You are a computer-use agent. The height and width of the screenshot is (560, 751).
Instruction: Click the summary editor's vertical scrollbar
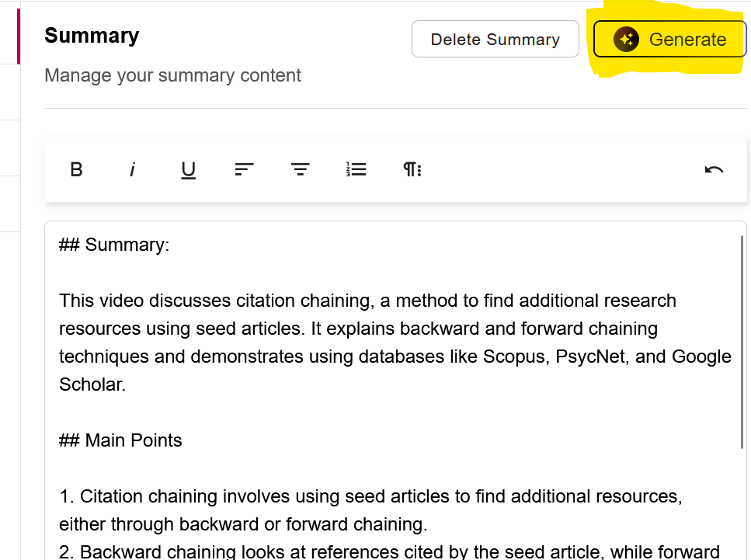742,342
